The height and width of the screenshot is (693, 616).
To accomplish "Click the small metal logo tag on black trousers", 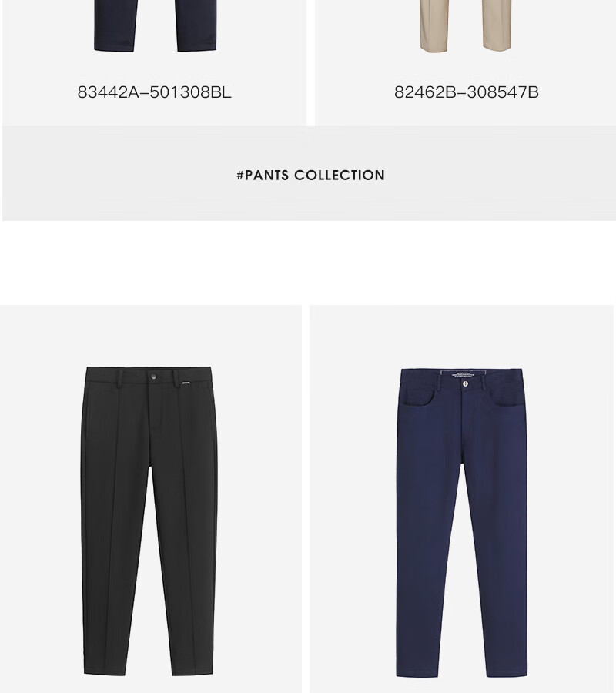I will coord(186,383).
